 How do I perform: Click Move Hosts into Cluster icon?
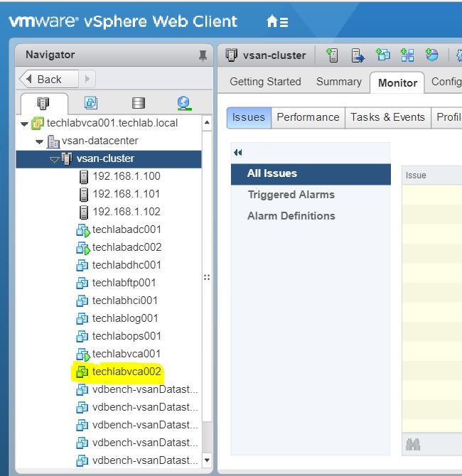click(358, 55)
